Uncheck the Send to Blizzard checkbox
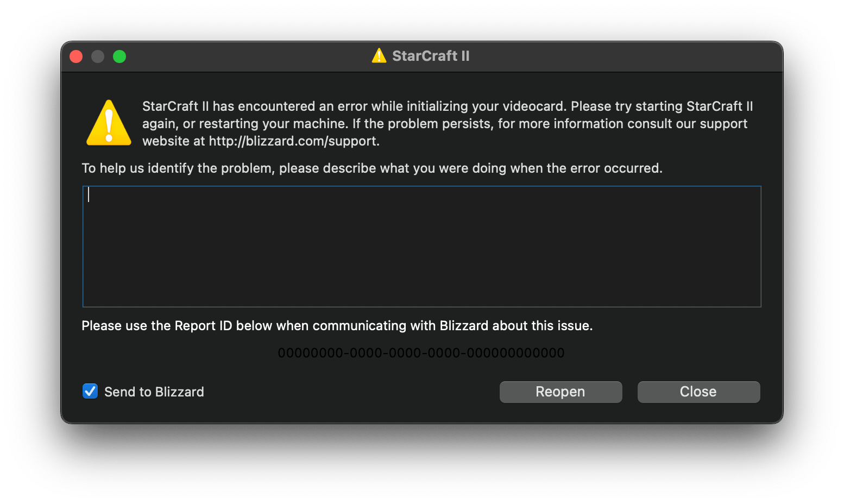The image size is (844, 504). 90,391
